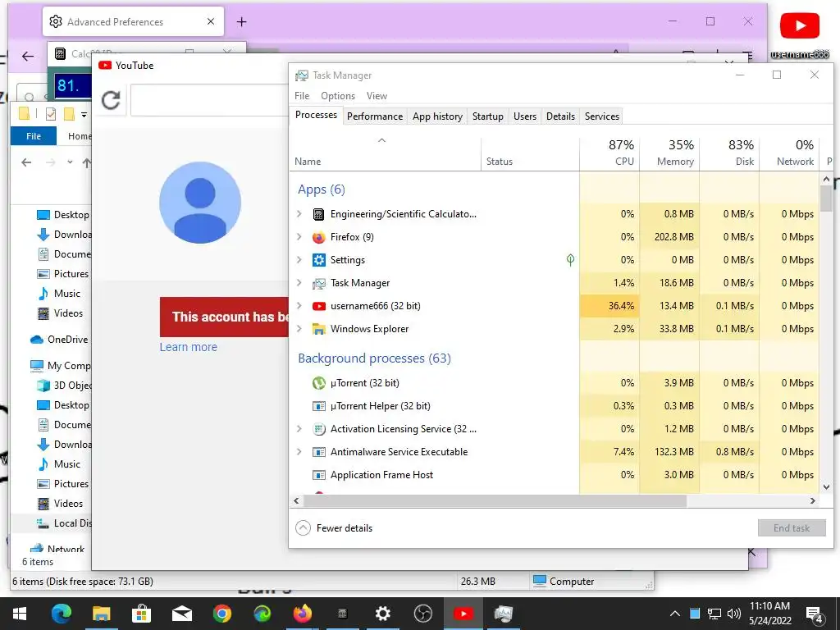Select OneDrive in the Explorer sidebar
The height and width of the screenshot is (630, 840).
(x=59, y=339)
